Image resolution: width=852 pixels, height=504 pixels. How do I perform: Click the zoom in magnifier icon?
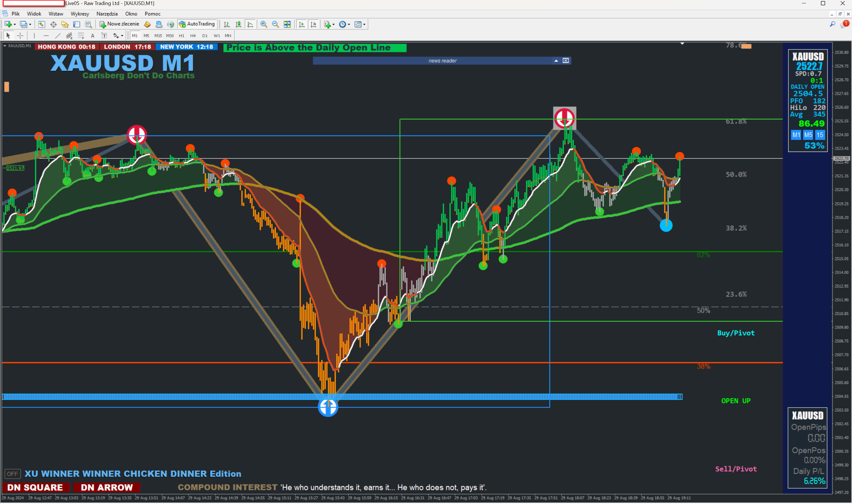click(x=264, y=24)
